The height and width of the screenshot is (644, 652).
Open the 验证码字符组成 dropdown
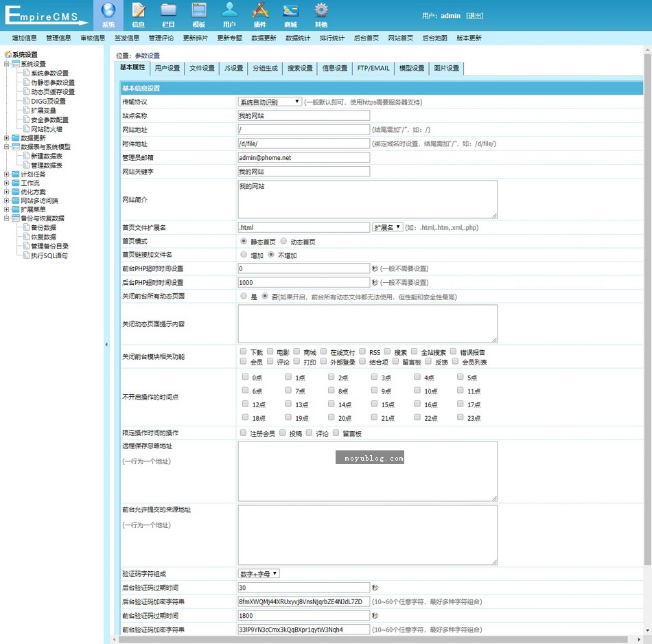[259, 574]
